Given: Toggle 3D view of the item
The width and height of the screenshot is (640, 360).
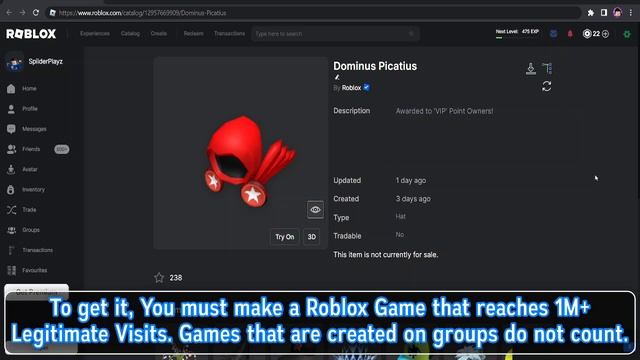Looking at the screenshot, I should 311,237.
